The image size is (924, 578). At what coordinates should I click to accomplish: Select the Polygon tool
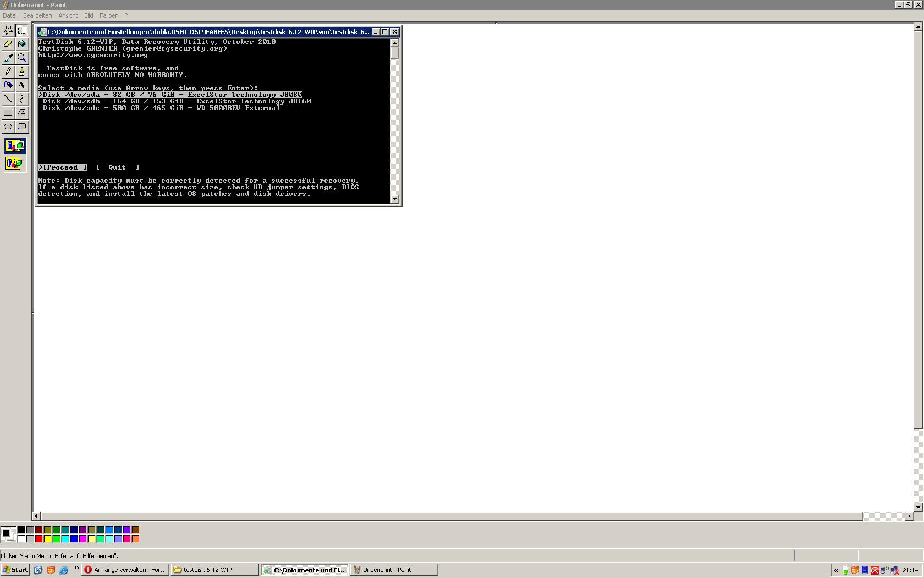[x=22, y=113]
